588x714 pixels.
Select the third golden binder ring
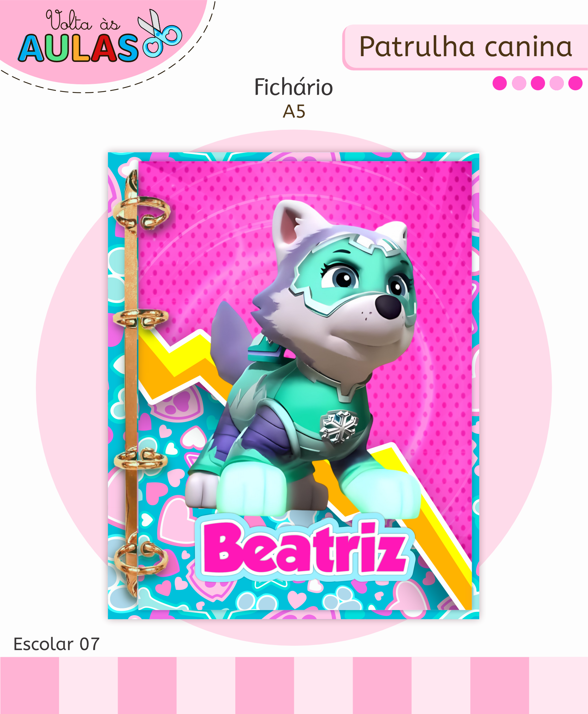(x=141, y=459)
